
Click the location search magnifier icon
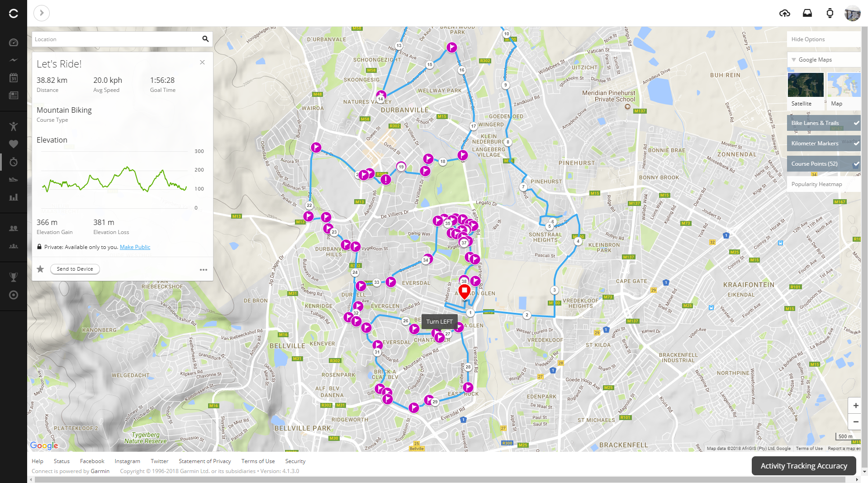205,39
